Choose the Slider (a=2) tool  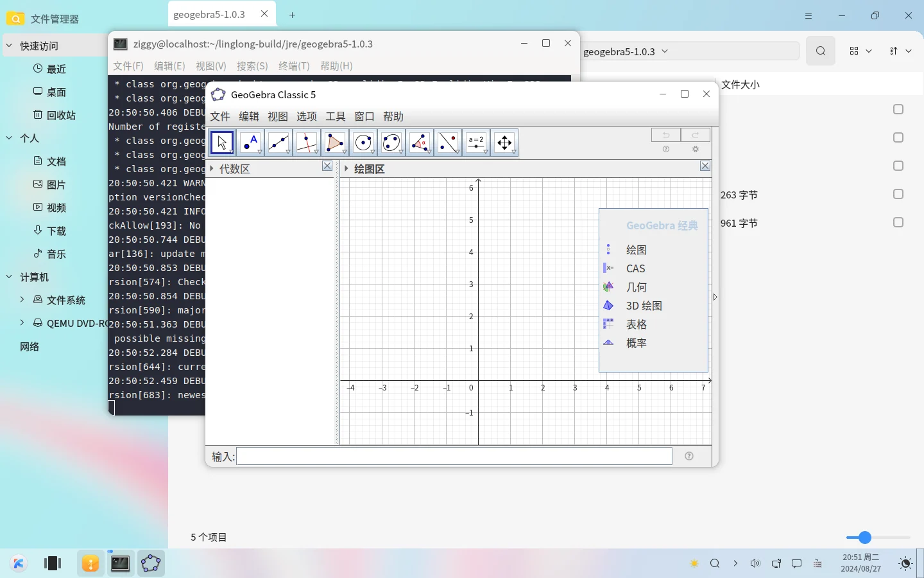click(x=476, y=143)
